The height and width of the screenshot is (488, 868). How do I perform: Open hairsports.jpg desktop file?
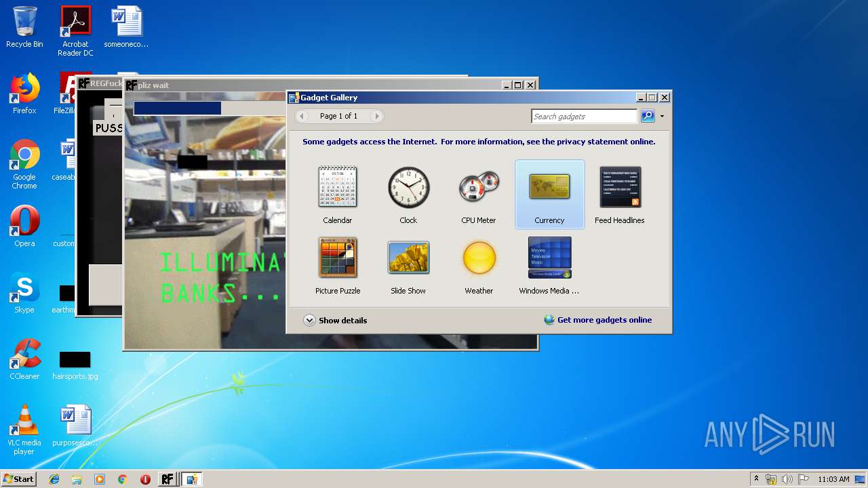[75, 365]
